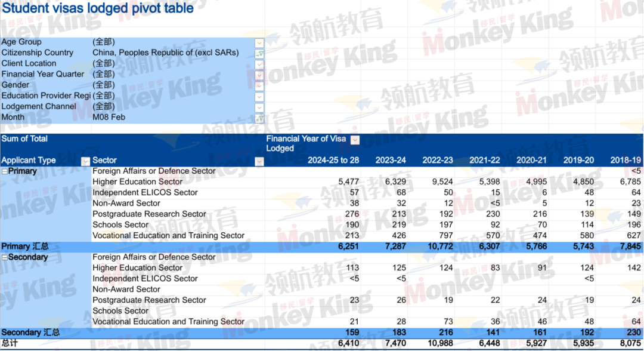Viewport: 644px width, 351px height.
Task: Click the '2024-25 to 28' column header
Action: coord(333,161)
